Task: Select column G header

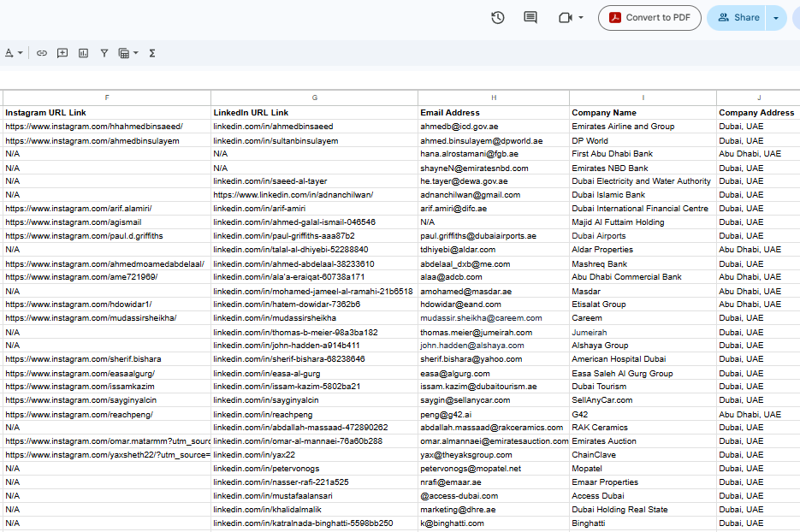Action: coord(314,98)
